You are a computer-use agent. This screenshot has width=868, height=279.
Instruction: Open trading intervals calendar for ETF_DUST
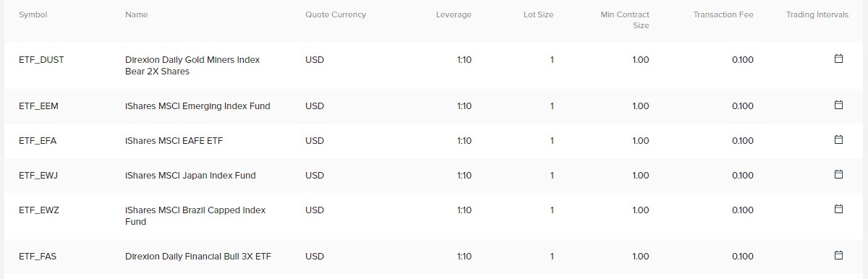click(839, 59)
